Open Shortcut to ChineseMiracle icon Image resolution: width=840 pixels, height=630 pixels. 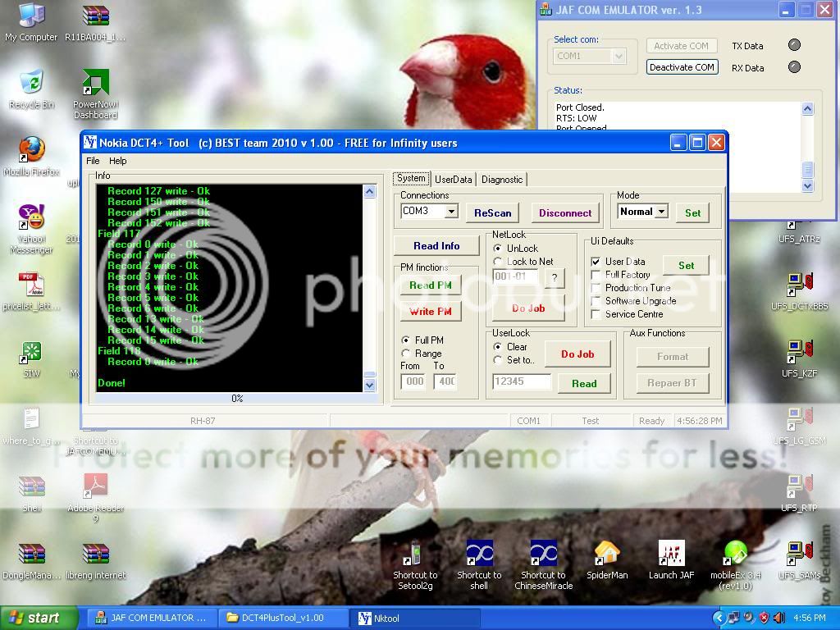543,555
